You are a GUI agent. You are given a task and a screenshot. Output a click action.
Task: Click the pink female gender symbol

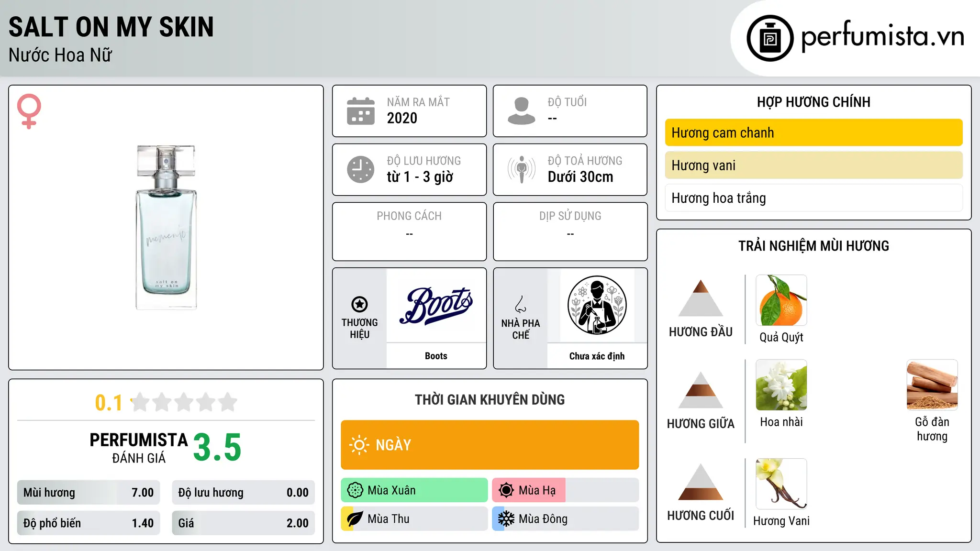pos(29,111)
